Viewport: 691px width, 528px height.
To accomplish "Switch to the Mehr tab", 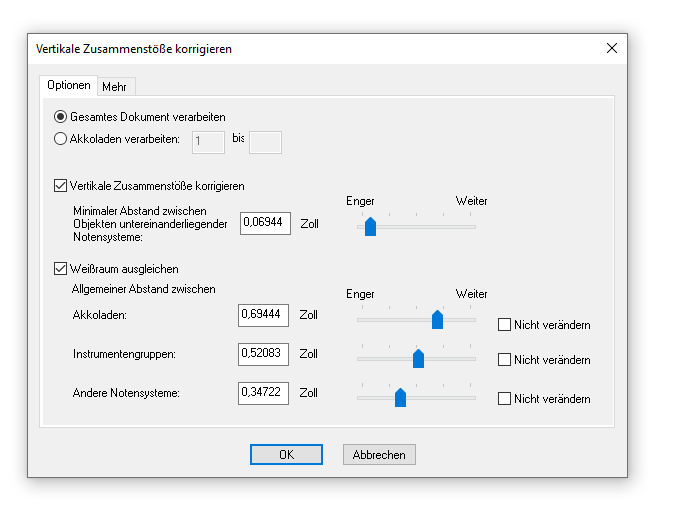I will tap(115, 87).
